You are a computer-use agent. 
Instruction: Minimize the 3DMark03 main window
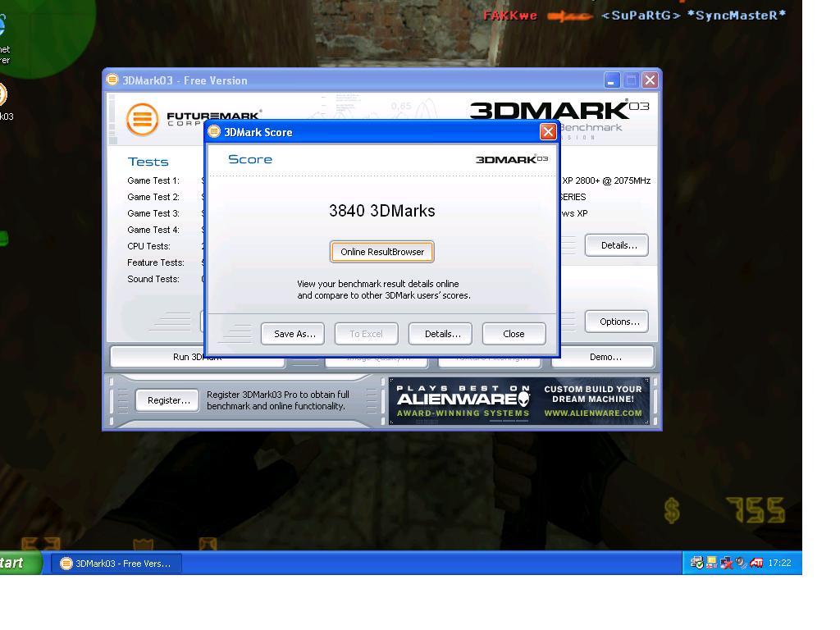pos(612,80)
